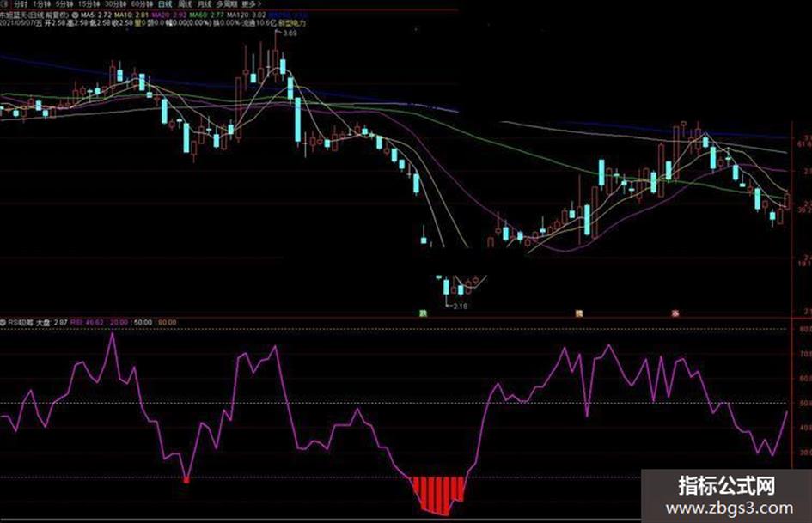Screen dimensions: 812x523
Task: Select the 30分钟 period tab
Action: (x=115, y=4)
